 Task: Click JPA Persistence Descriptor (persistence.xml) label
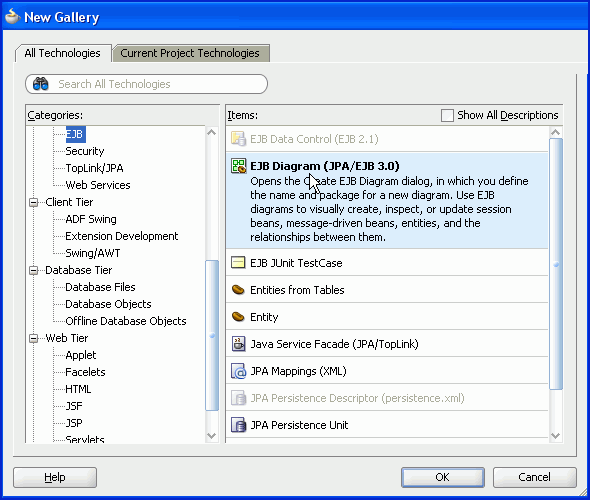point(357,398)
